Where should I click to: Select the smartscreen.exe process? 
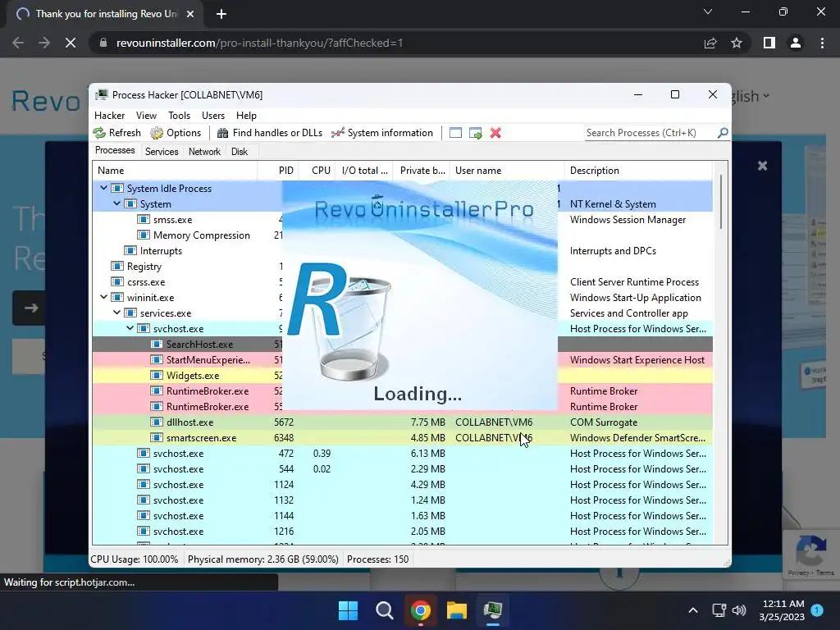tap(402, 438)
